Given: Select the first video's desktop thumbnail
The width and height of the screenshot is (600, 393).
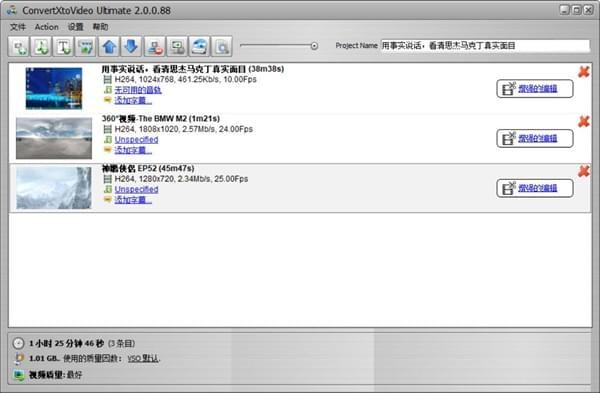Looking at the screenshot, I should point(54,88).
